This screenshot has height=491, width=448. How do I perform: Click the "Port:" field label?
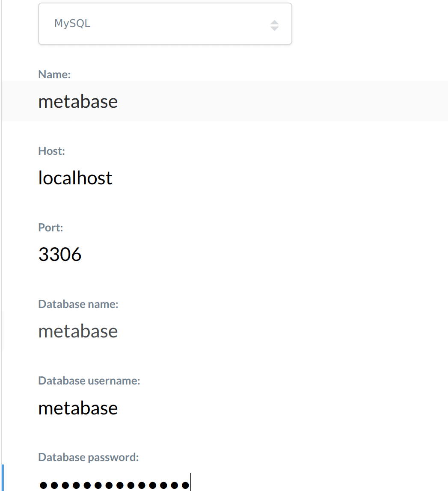pos(50,228)
